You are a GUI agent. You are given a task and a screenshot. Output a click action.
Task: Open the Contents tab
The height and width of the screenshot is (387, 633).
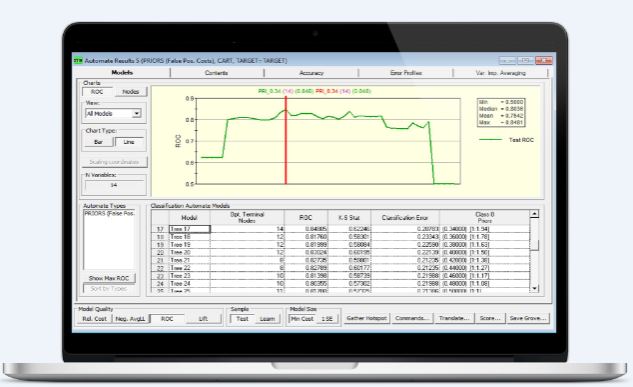pyautogui.click(x=216, y=73)
